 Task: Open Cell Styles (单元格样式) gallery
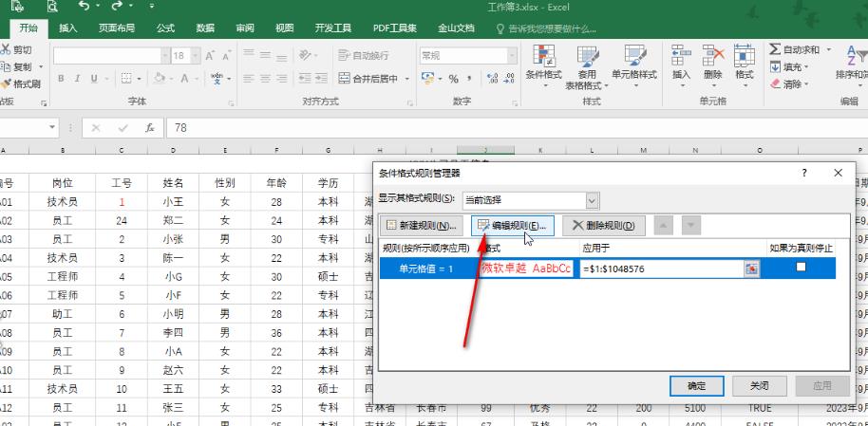634,65
